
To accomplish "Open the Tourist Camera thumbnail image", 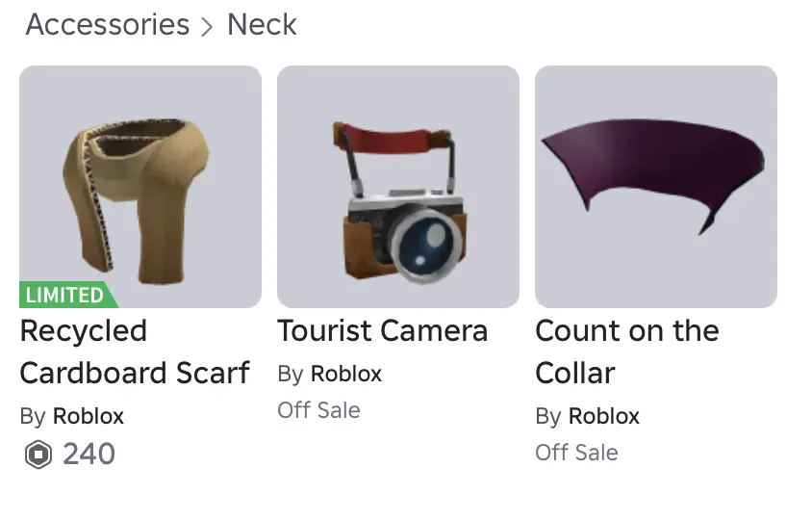I will (398, 187).
